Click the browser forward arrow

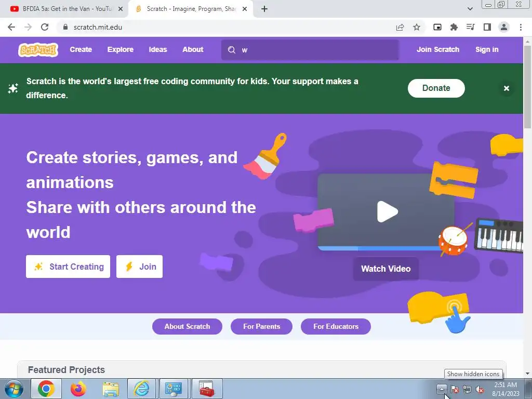pos(28,27)
